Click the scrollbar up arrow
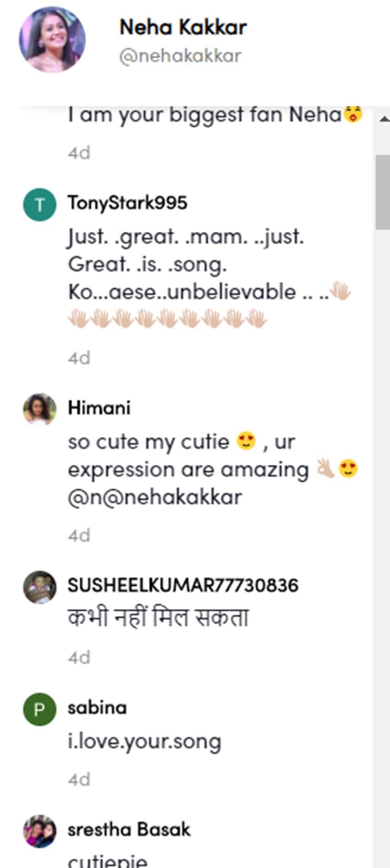 point(384,119)
